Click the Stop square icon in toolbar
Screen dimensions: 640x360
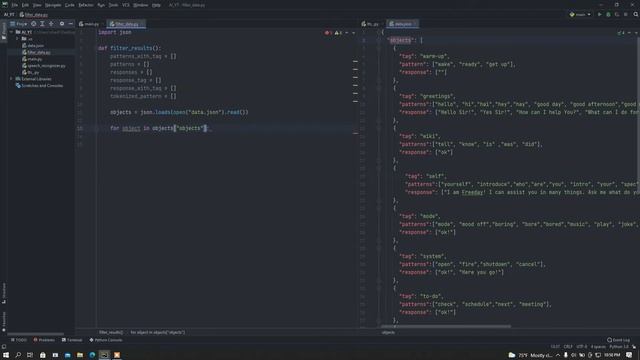[x=625, y=14]
